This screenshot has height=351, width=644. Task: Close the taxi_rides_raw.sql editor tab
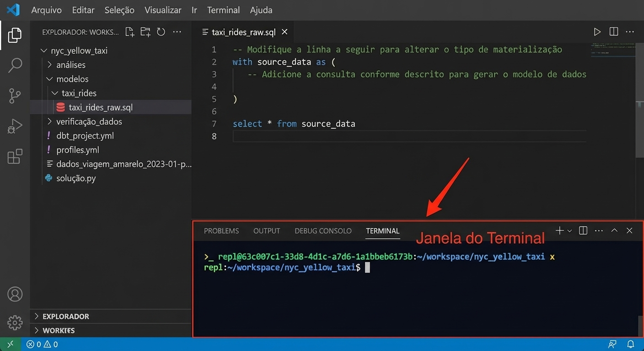(284, 32)
